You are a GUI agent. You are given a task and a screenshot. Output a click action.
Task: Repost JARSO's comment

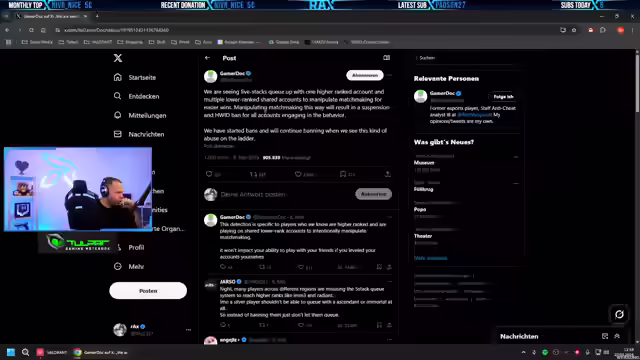point(262,325)
